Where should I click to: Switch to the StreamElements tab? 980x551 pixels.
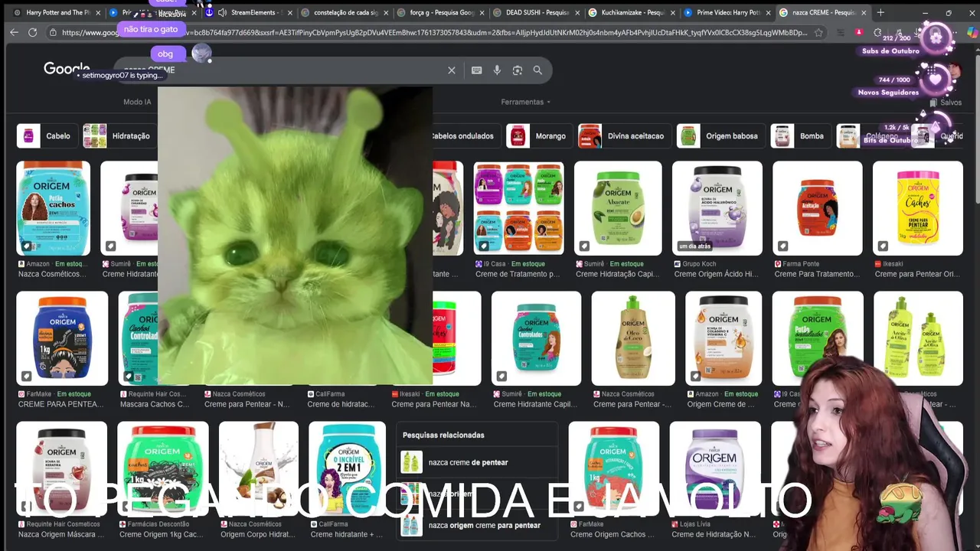252,12
